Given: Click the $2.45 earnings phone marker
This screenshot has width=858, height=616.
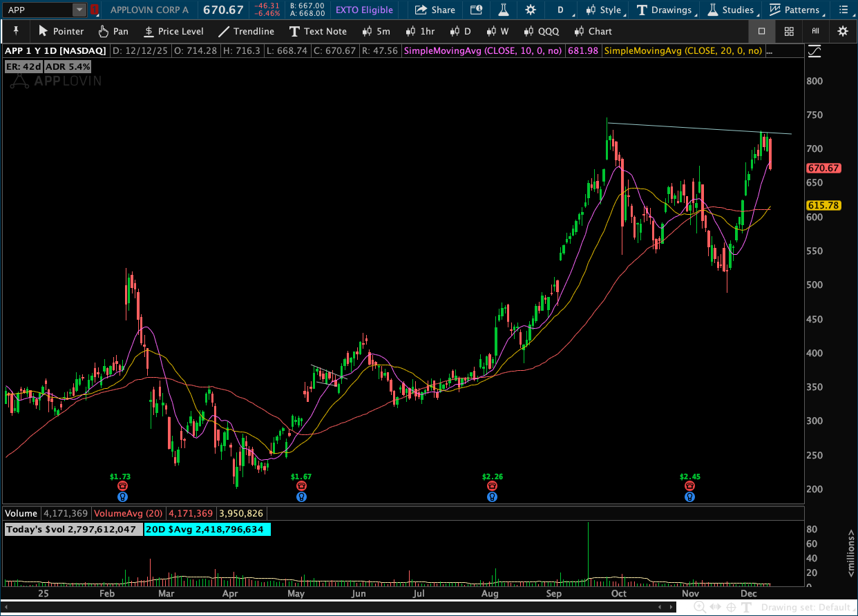Looking at the screenshot, I should pos(689,486).
